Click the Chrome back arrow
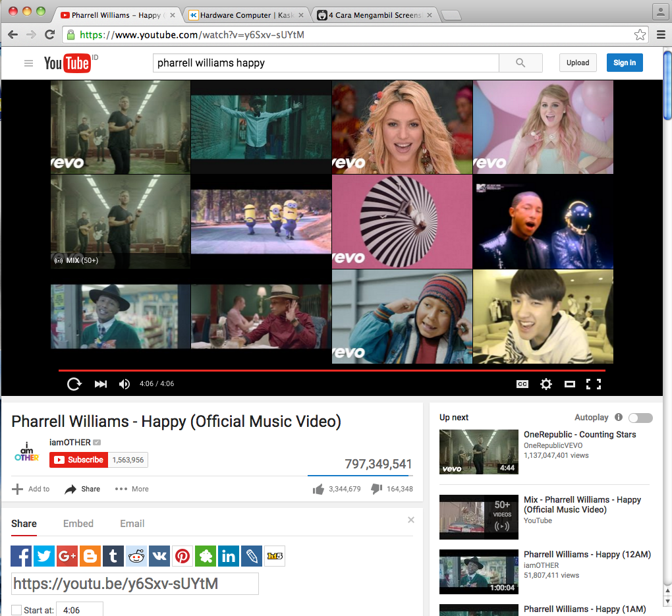The image size is (672, 616). tap(13, 35)
